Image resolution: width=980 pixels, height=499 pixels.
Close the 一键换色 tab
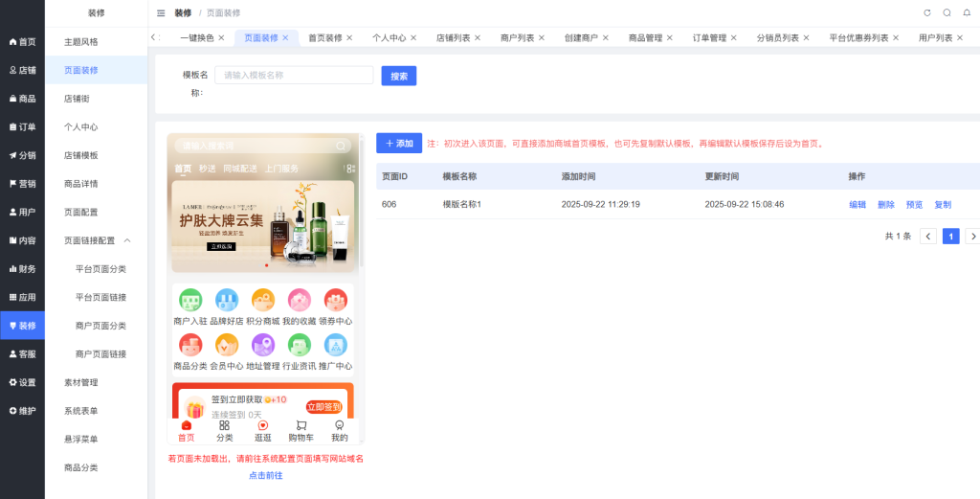(x=221, y=37)
